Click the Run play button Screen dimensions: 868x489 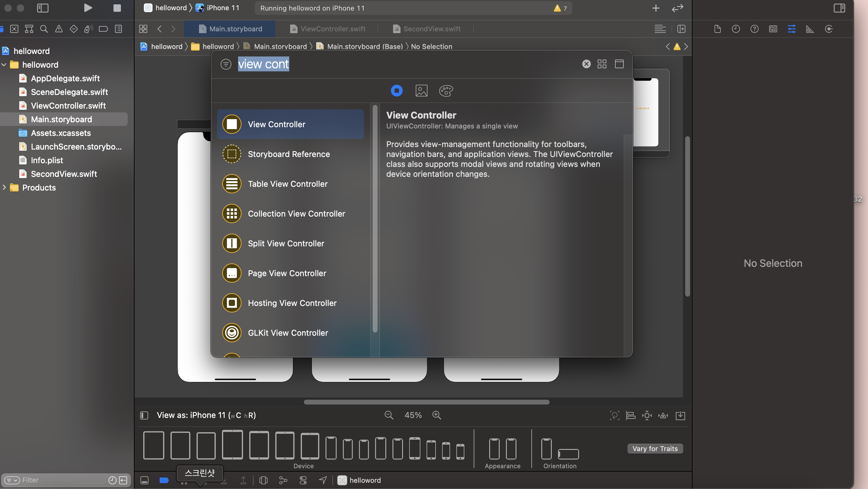(x=88, y=8)
